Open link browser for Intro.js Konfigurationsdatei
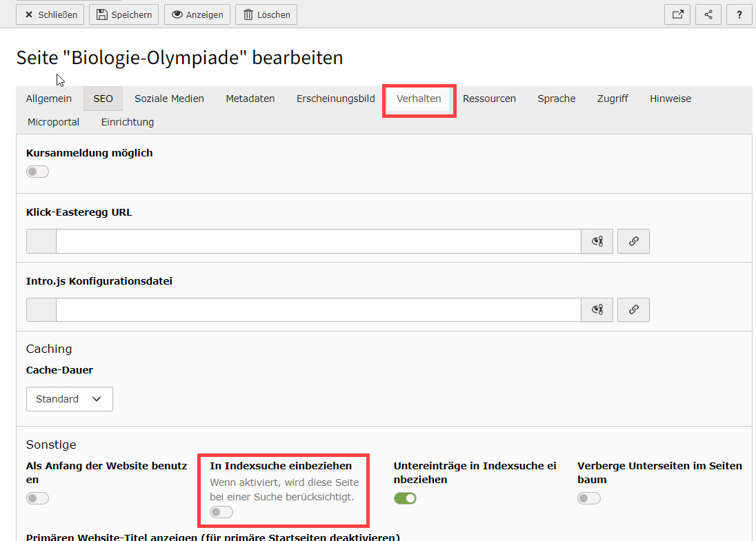 pos(633,310)
